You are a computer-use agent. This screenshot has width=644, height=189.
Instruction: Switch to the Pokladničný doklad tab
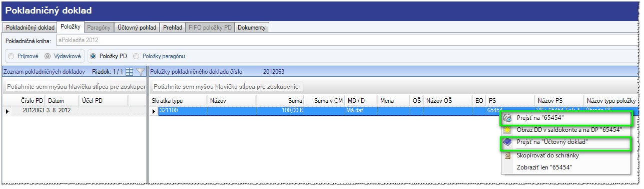30,28
